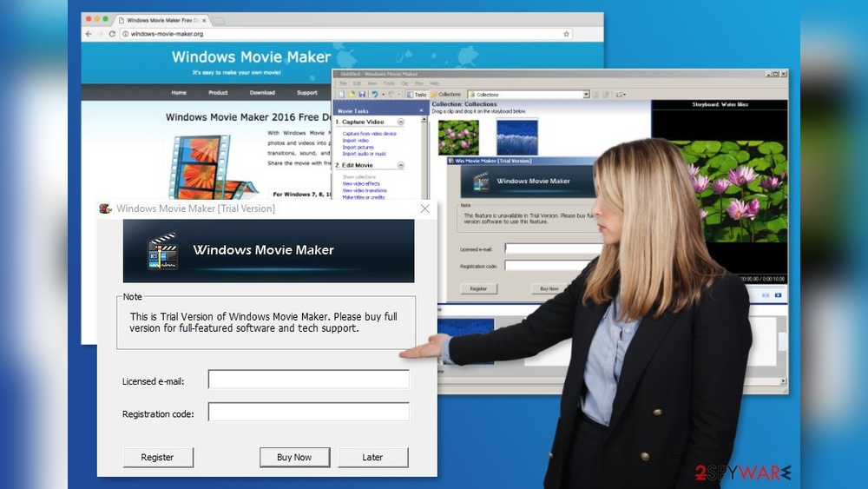Open Clip menu in Movie Maker window

click(x=404, y=83)
